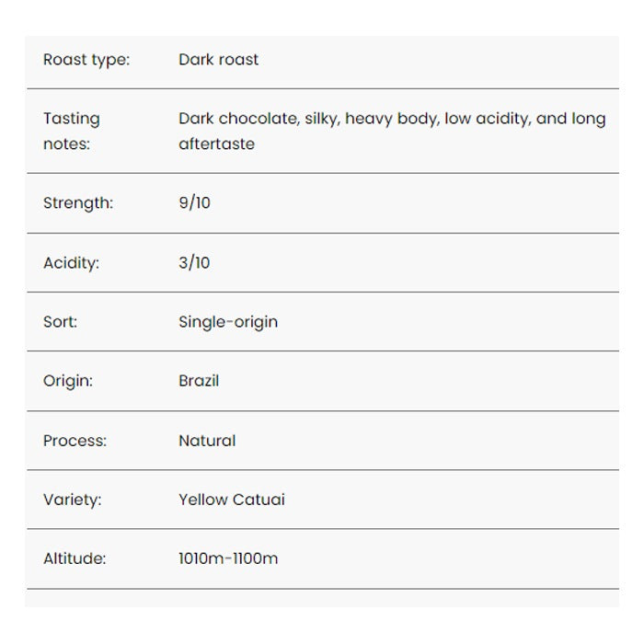Click the "Altitude:" label

pyautogui.click(x=75, y=558)
